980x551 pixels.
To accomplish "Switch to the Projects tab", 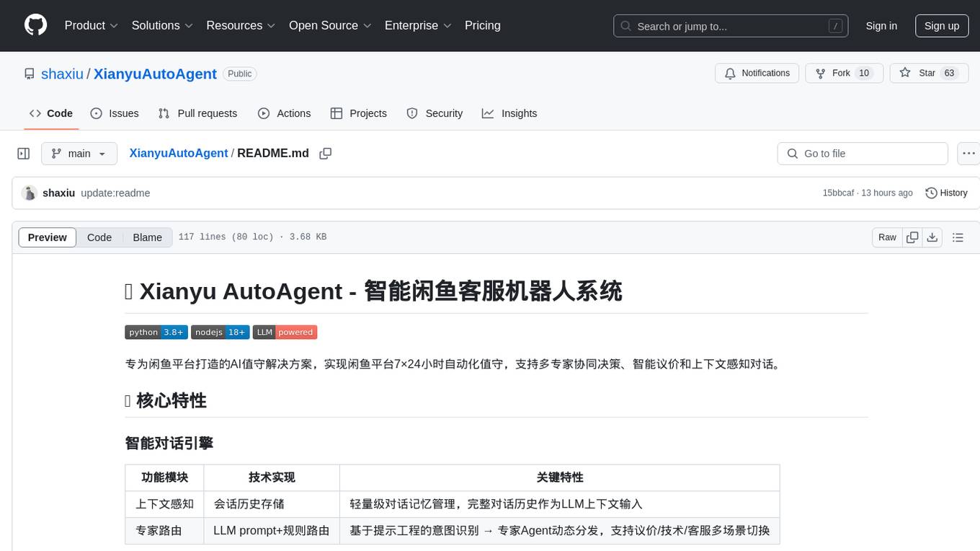I will 359,113.
